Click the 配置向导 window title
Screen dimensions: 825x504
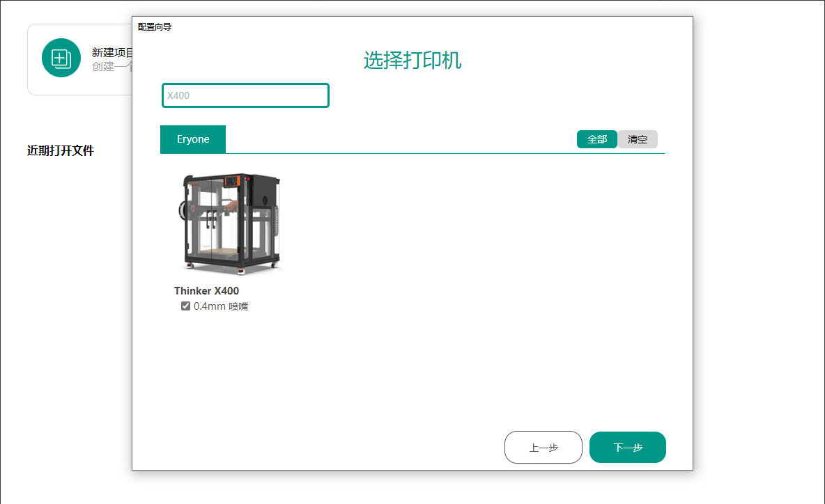pos(155,27)
